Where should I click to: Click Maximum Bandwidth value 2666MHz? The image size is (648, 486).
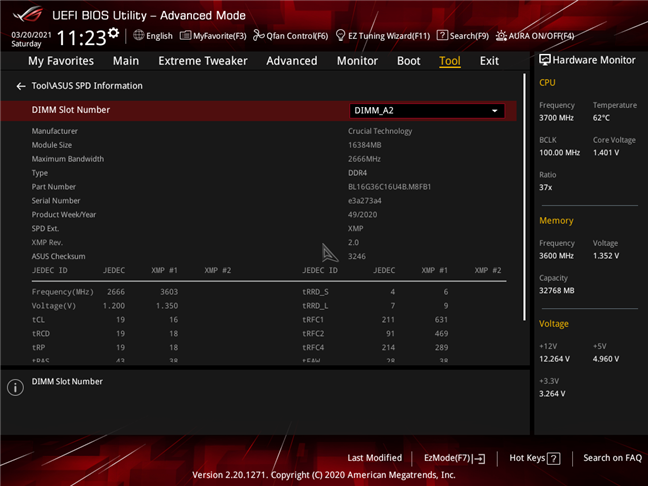pyautogui.click(x=364, y=159)
